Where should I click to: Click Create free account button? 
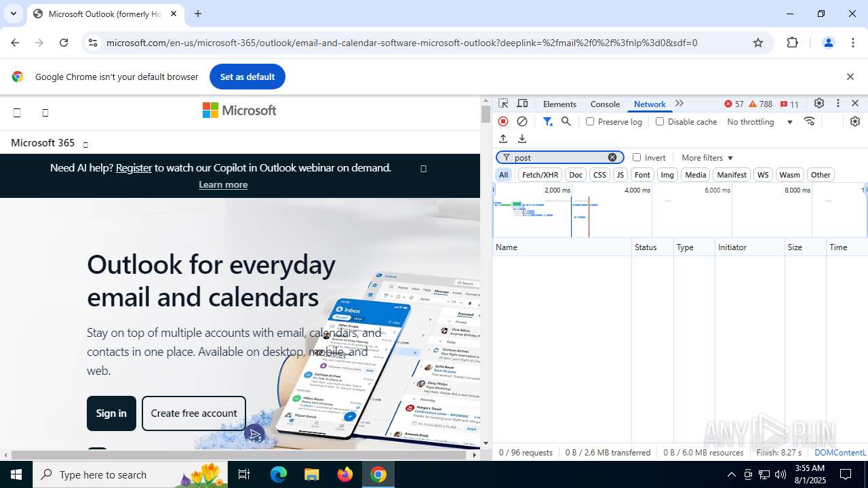click(x=194, y=413)
